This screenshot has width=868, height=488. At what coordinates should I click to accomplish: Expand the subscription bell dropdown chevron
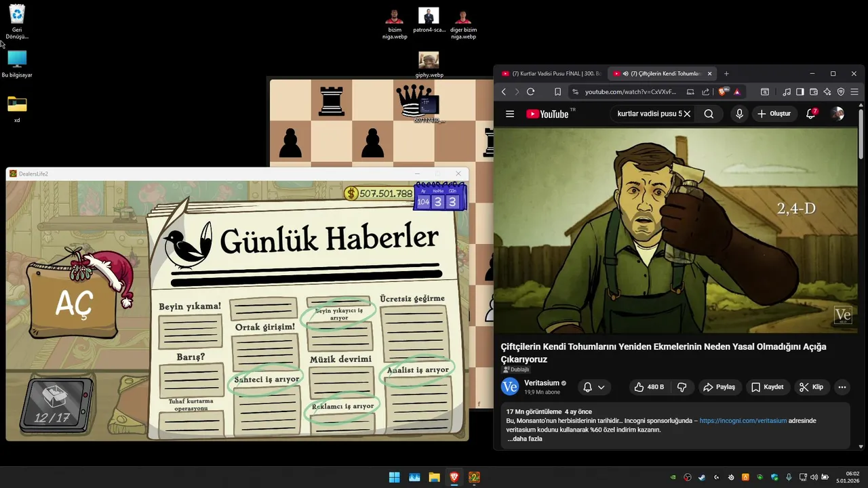(601, 387)
